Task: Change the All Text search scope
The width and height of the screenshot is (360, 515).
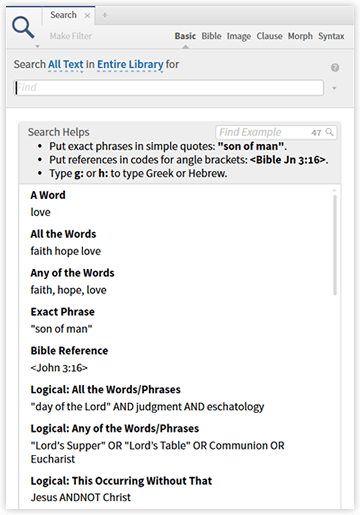Action: (x=66, y=64)
